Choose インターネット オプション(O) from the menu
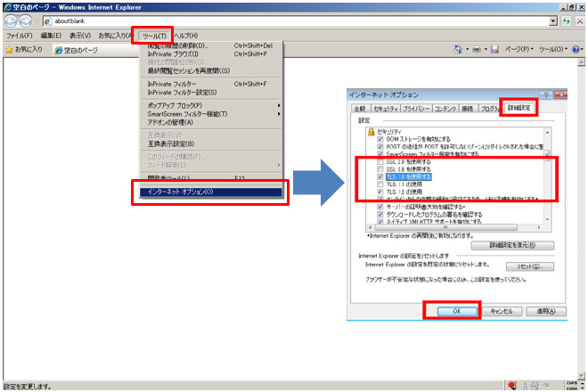This screenshot has height=392, width=588. pyautogui.click(x=211, y=192)
